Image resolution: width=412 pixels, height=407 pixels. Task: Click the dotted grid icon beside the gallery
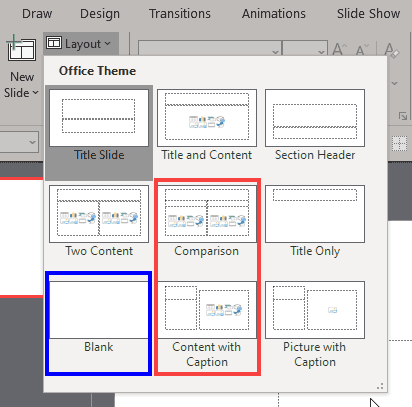(x=399, y=144)
